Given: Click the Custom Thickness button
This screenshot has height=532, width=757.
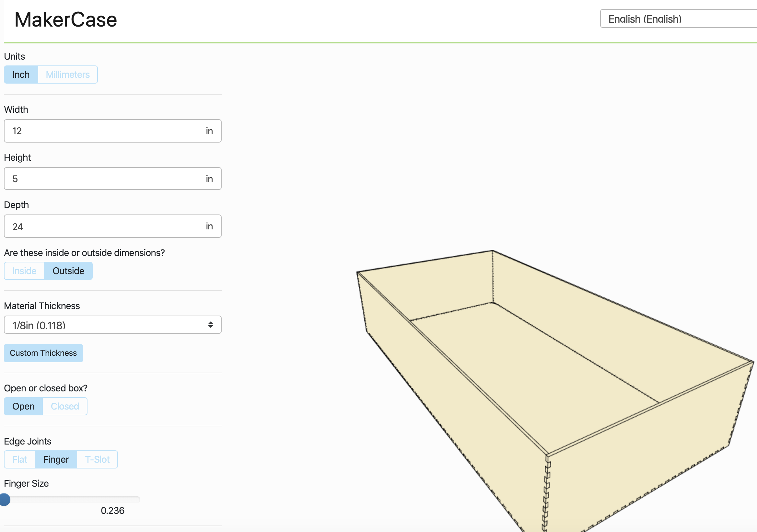Looking at the screenshot, I should pyautogui.click(x=43, y=353).
